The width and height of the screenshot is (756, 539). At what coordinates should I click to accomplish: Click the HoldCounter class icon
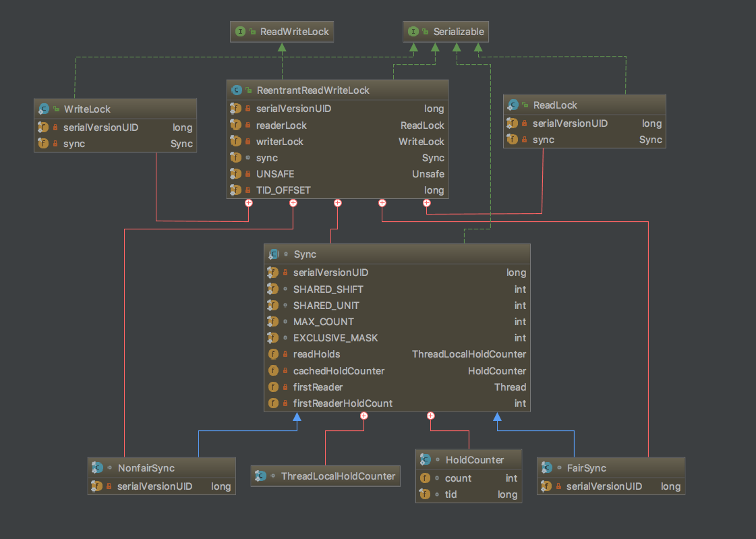pos(426,460)
